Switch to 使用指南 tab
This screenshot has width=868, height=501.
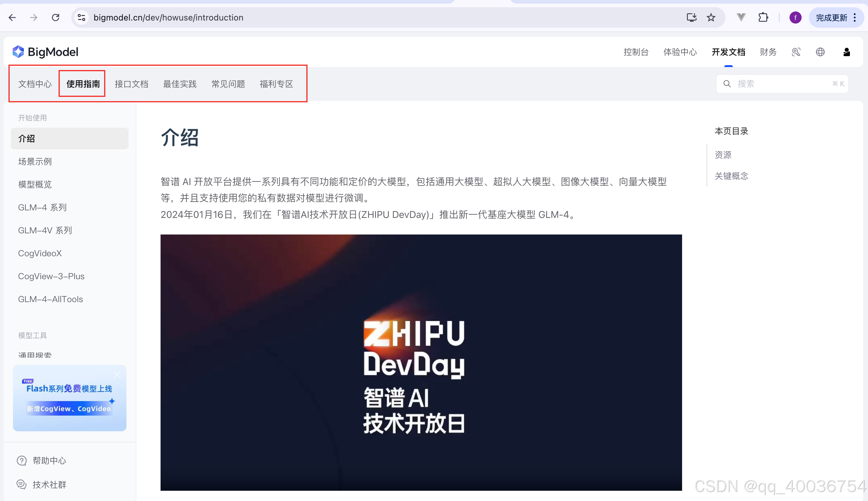click(x=83, y=84)
